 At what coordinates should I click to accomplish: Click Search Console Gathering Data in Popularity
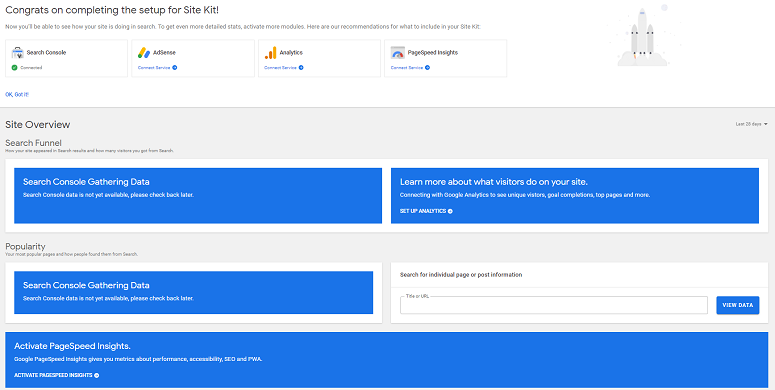point(86,285)
